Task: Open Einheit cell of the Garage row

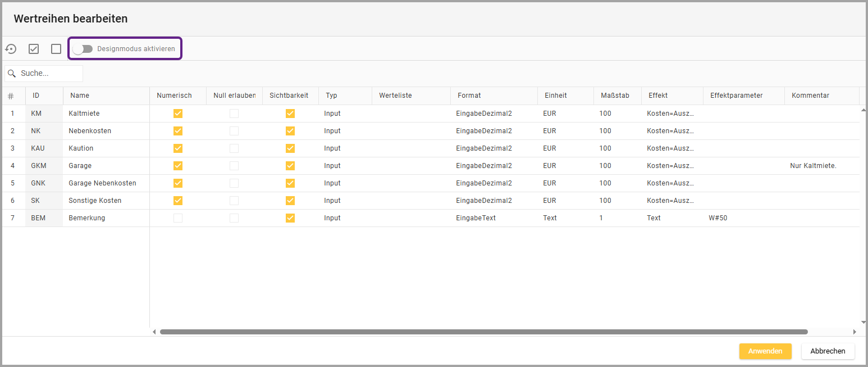Action: click(x=565, y=166)
